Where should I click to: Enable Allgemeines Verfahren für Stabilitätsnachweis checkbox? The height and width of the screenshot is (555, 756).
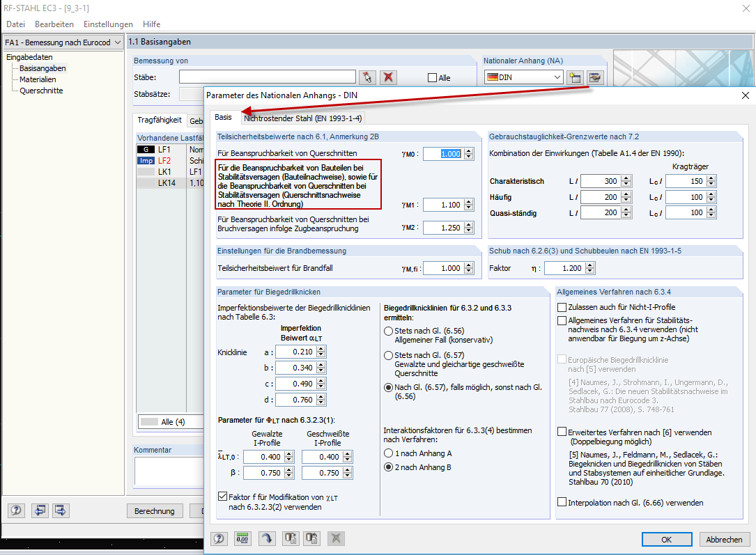pos(562,320)
